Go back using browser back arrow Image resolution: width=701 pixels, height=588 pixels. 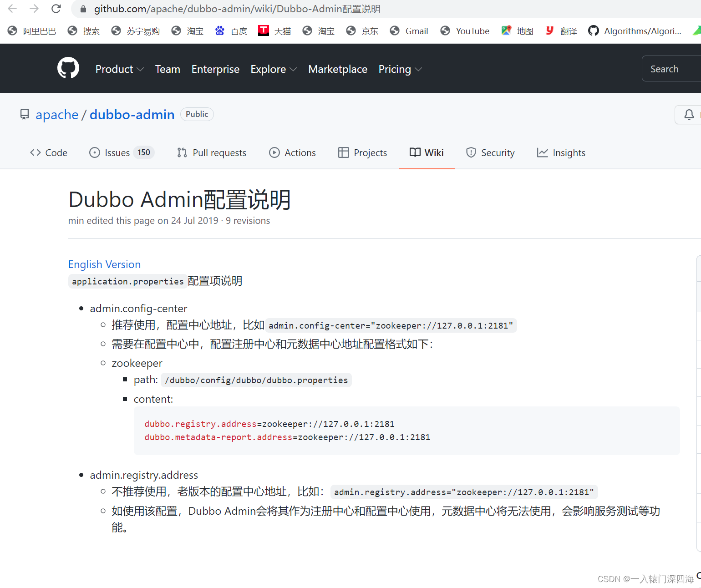coord(12,9)
